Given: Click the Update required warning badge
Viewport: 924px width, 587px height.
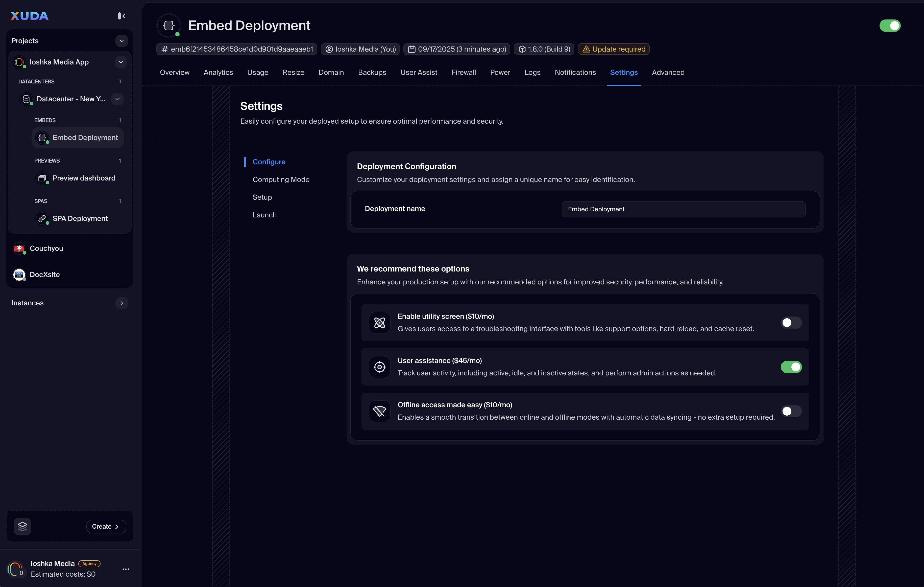Looking at the screenshot, I should (614, 49).
